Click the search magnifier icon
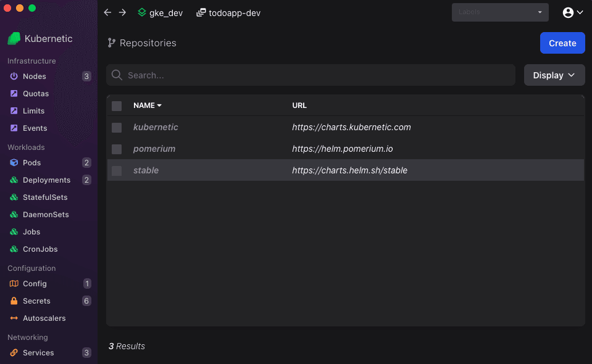This screenshot has height=364, width=592. 117,75
